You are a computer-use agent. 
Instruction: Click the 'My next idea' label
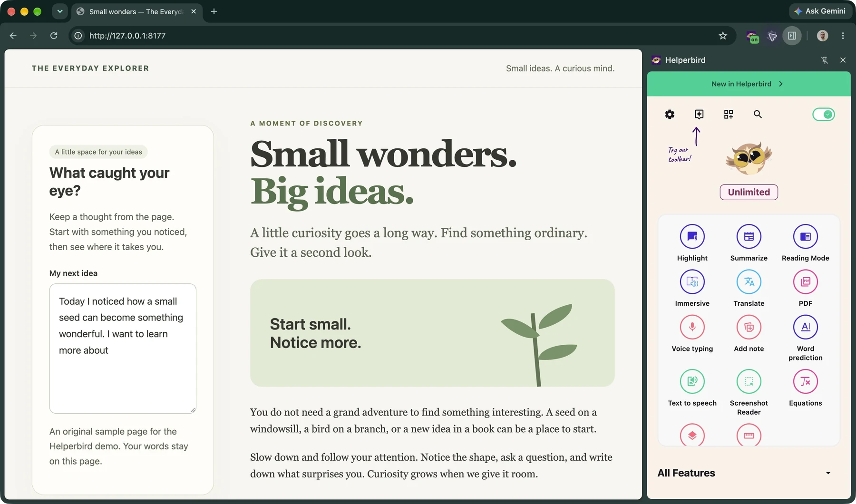[73, 273]
